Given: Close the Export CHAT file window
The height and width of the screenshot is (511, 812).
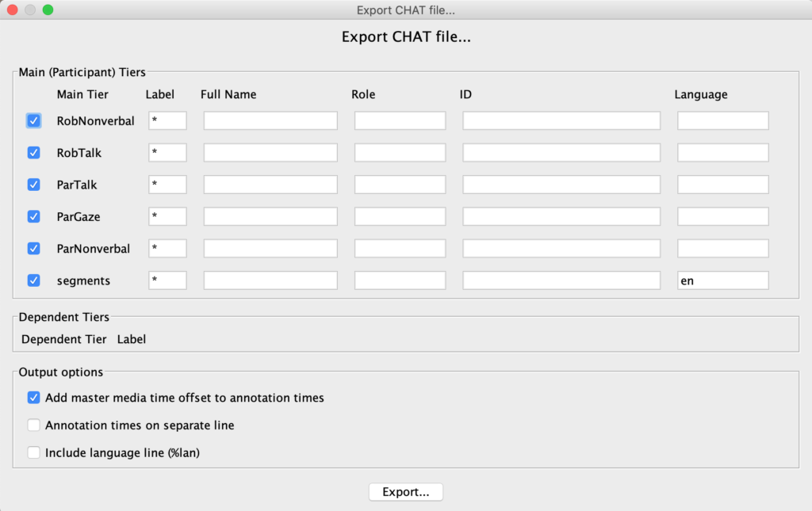Looking at the screenshot, I should click(13, 10).
